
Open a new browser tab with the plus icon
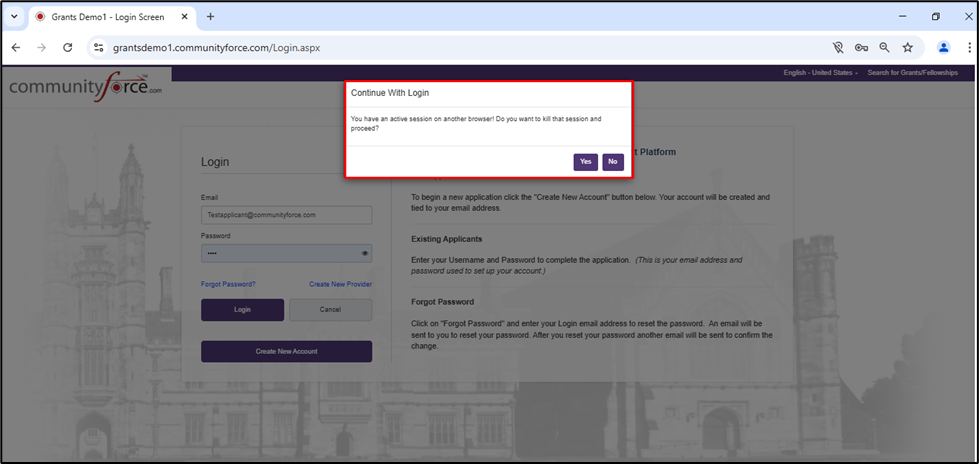(x=210, y=17)
